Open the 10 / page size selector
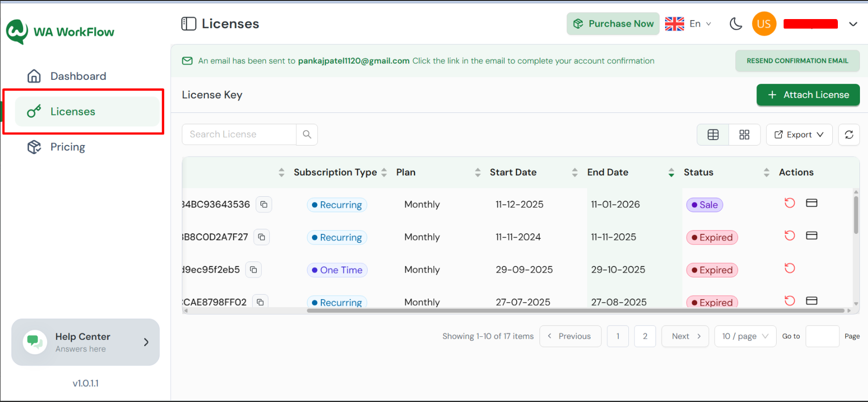 pos(745,336)
